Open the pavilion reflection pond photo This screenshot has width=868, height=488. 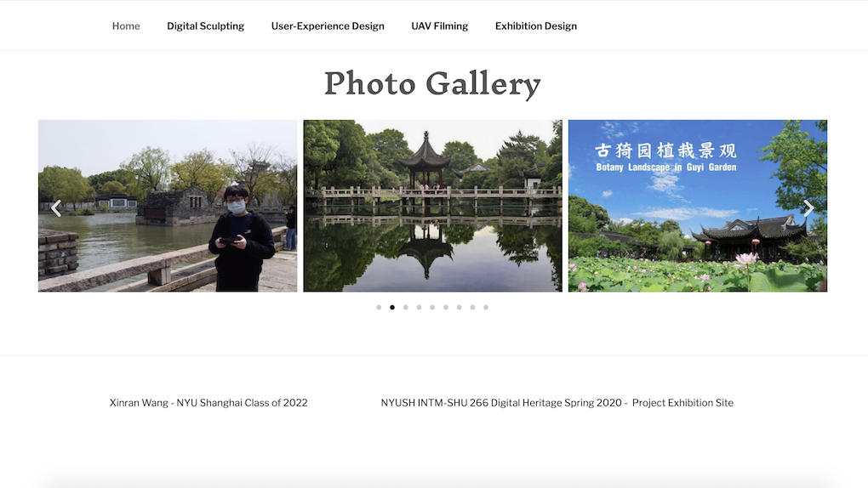pyautogui.click(x=432, y=206)
